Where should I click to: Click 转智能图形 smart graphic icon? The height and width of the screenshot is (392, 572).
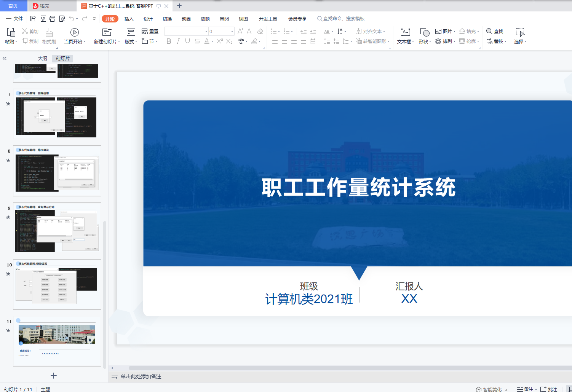click(372, 41)
